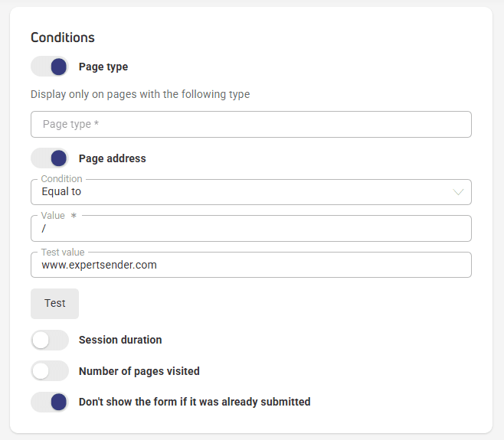Screen dimensions: 504x440
Task: Focus the Page type input field
Action: tap(251, 124)
